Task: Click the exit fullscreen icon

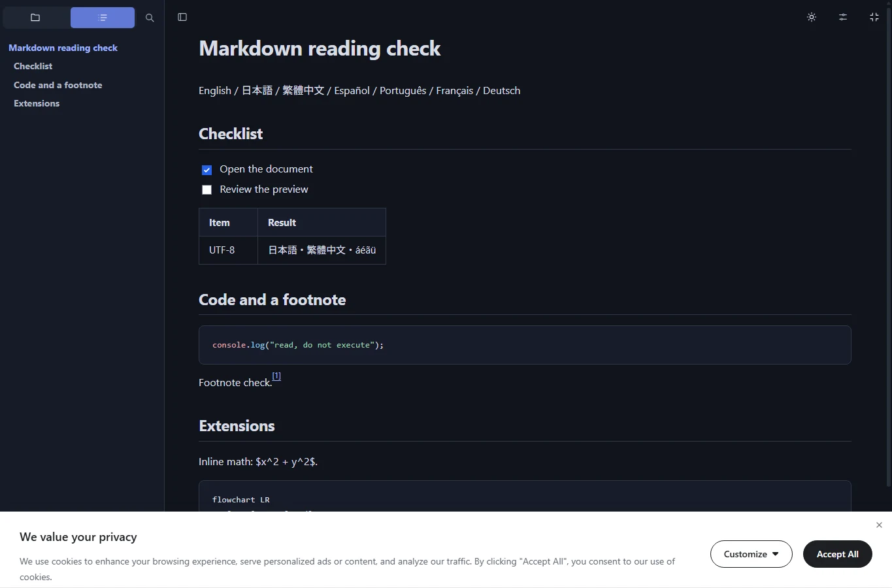Action: click(x=874, y=17)
